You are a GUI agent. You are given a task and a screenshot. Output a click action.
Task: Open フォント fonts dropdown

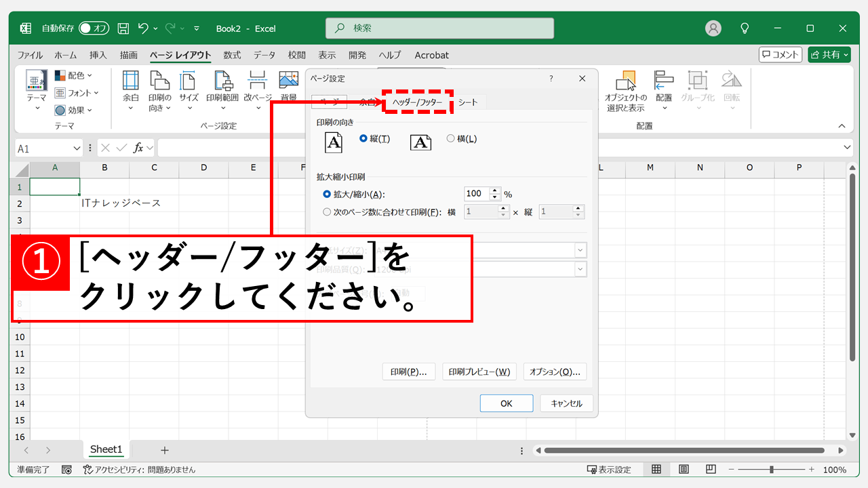[x=77, y=93]
